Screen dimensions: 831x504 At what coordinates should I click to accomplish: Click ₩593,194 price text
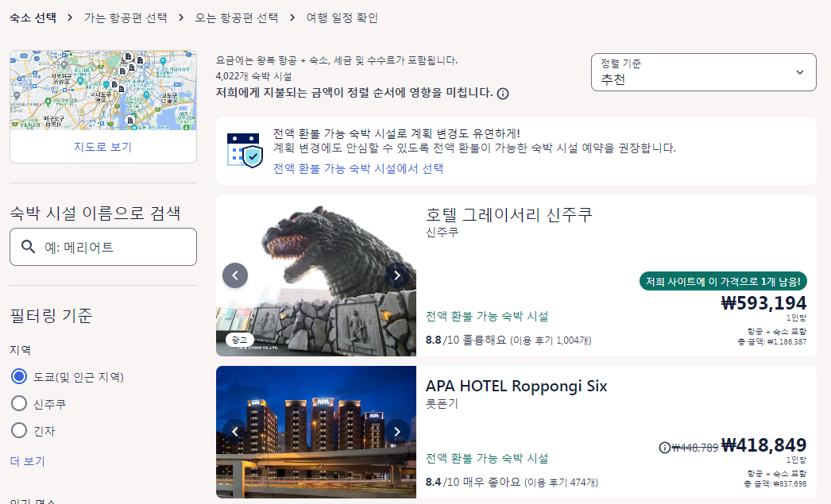[x=763, y=303]
